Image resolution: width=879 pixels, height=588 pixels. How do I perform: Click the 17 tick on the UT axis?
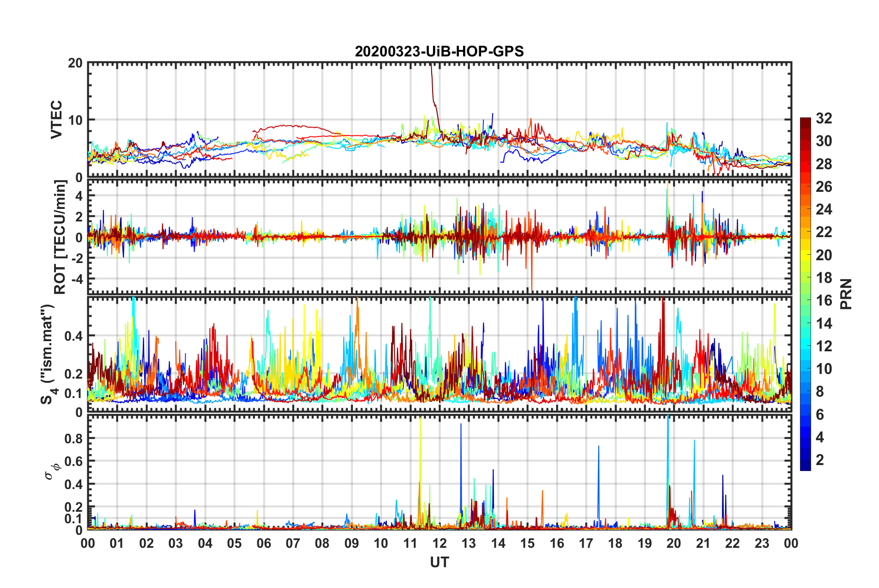(586, 543)
